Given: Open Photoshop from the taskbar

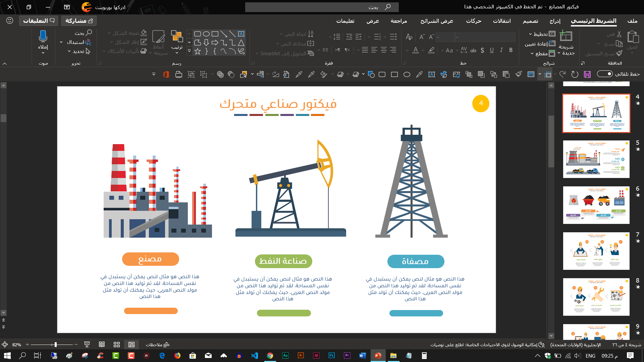Looking at the screenshot, I should pyautogui.click(x=332, y=356).
